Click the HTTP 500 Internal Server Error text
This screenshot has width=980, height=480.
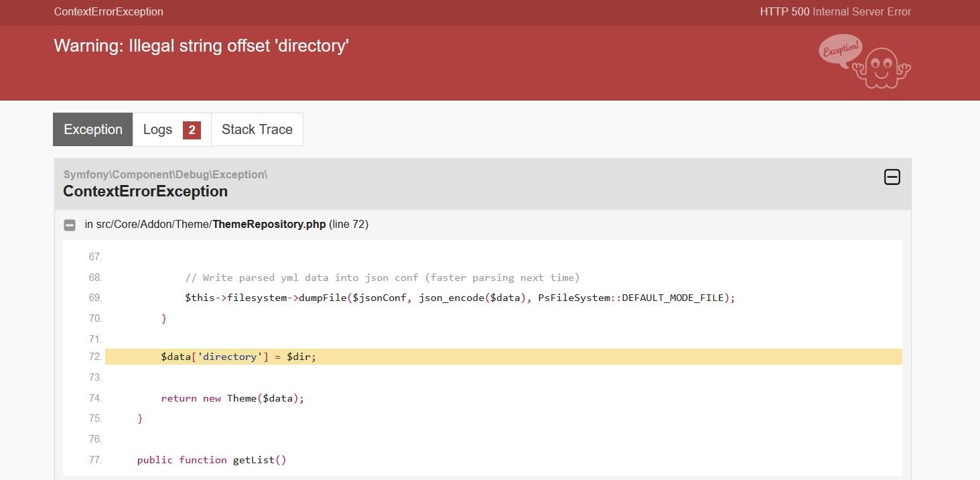pyautogui.click(x=835, y=11)
